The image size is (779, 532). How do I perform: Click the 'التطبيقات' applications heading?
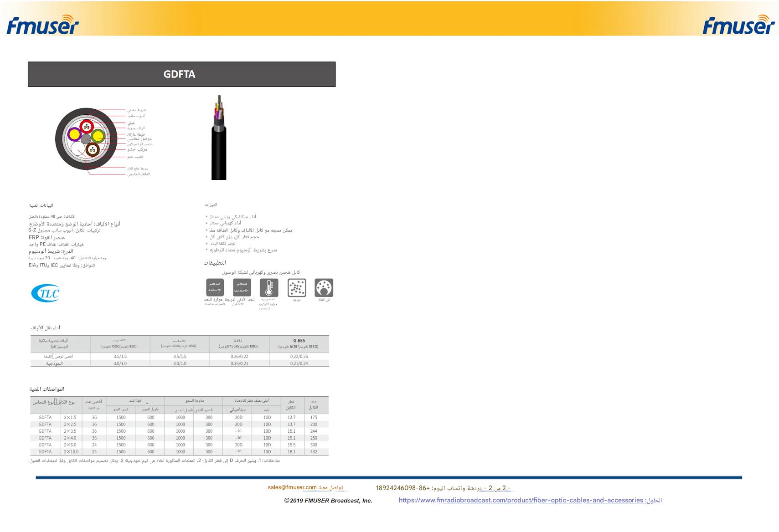coord(215,263)
